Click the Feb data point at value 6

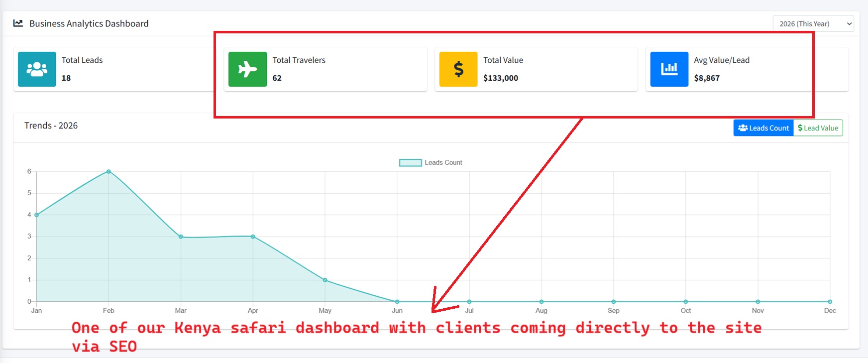tap(108, 172)
